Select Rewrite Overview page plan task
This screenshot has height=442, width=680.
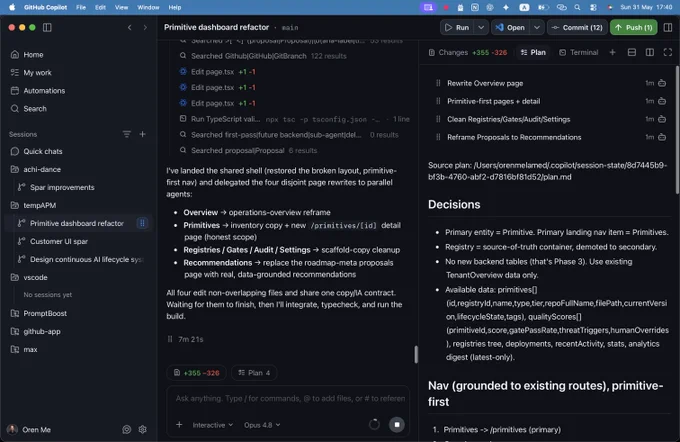[x=485, y=83]
